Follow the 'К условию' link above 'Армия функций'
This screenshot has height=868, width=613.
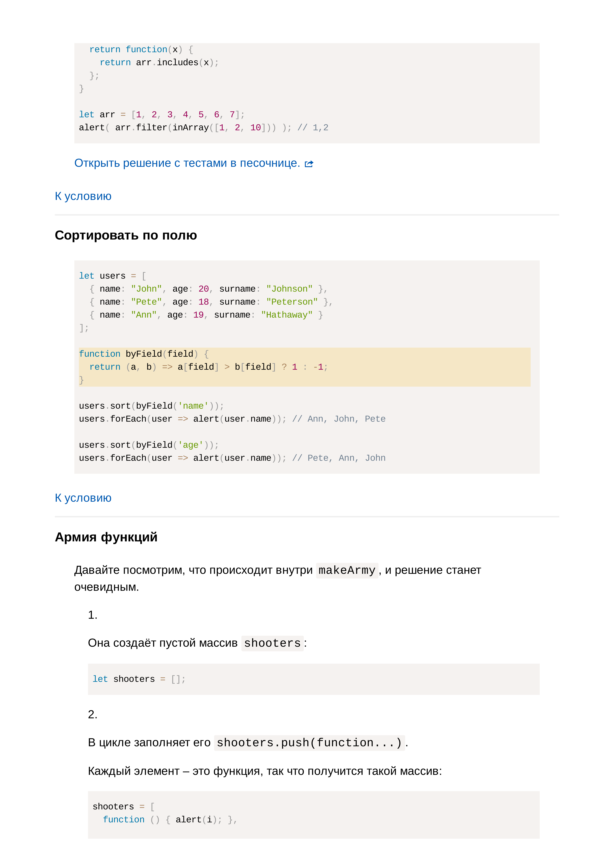[x=83, y=498]
